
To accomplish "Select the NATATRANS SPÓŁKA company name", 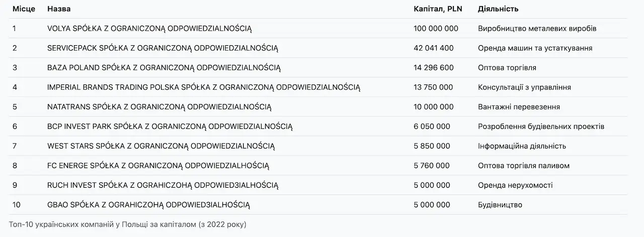I will pyautogui.click(x=159, y=107).
